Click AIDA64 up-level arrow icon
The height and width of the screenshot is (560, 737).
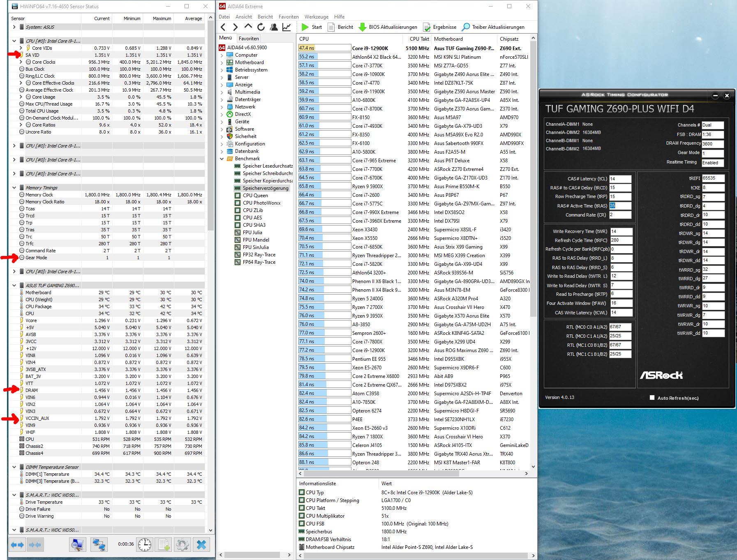pyautogui.click(x=248, y=27)
